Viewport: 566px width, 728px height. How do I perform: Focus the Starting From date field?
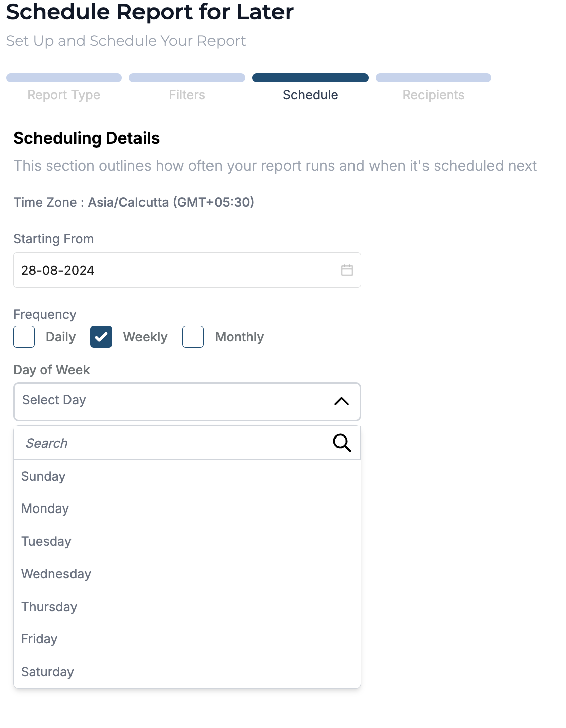point(171,270)
